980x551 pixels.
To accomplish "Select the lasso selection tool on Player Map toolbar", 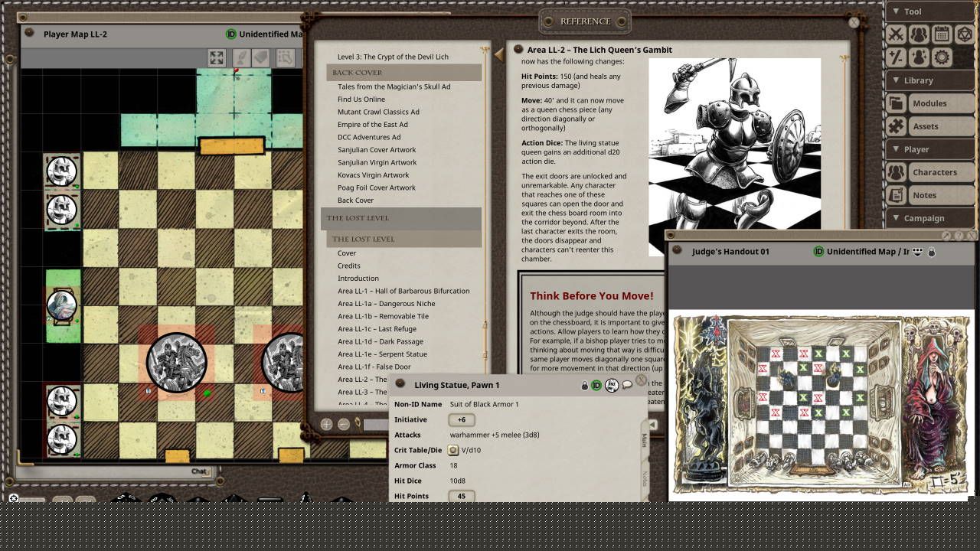I will (x=285, y=58).
